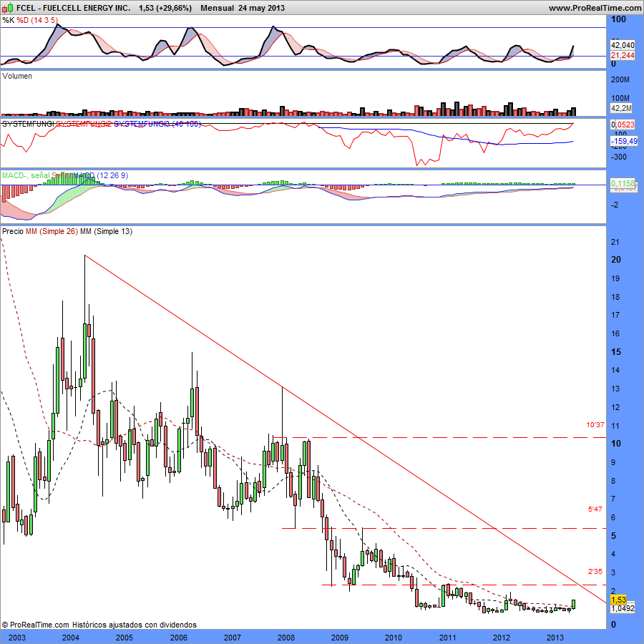
Task: Click the MACD-, señal label
Action: point(26,175)
